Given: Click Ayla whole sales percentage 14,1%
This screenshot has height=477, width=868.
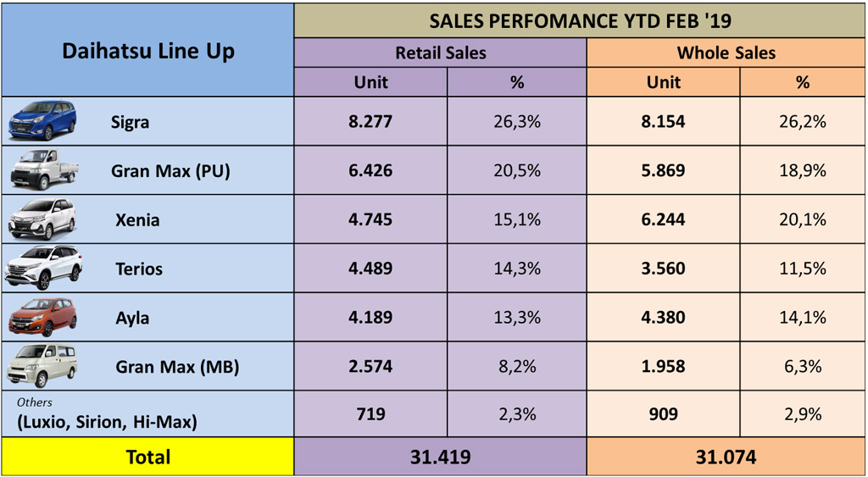Looking at the screenshot, I should pos(802,318).
